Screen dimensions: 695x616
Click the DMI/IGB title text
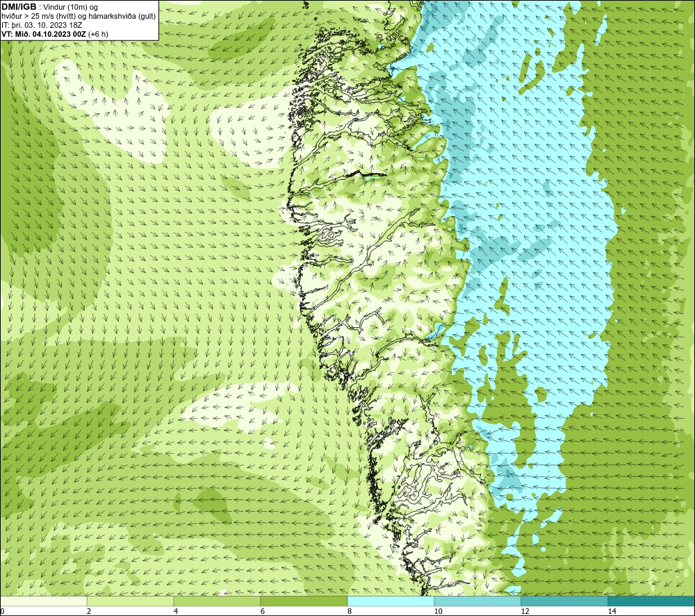tap(19, 7)
